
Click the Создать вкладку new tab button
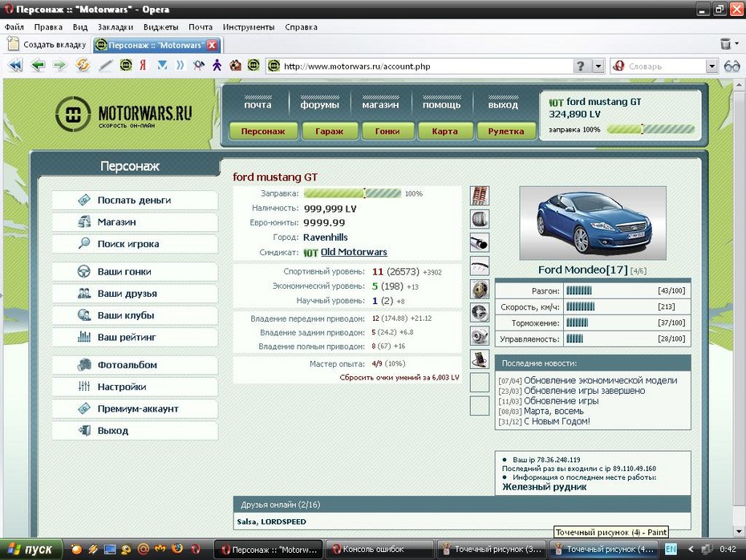pyautogui.click(x=47, y=44)
